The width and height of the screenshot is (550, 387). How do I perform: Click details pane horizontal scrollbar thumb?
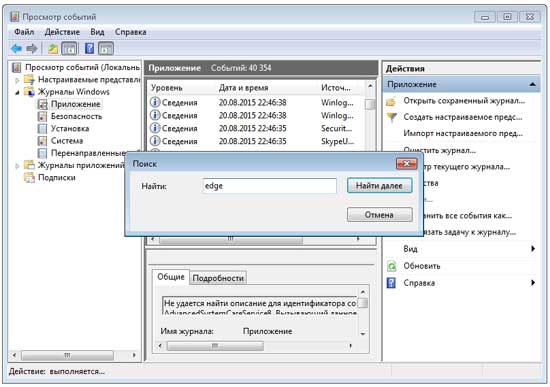click(x=215, y=346)
